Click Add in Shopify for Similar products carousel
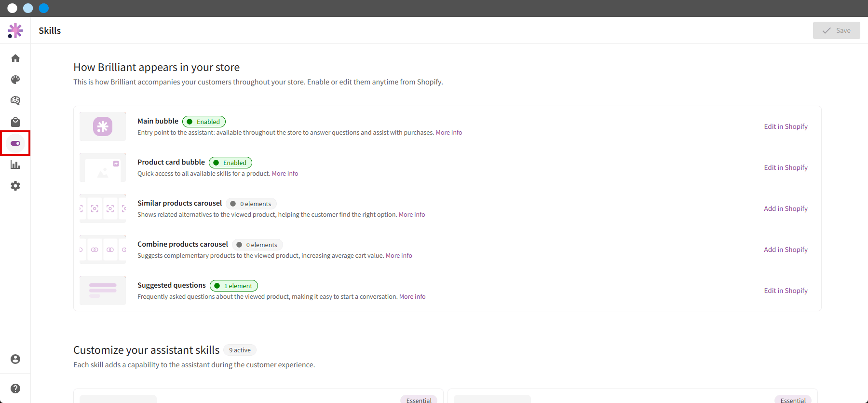Screen dimensions: 868x403 coord(786,208)
